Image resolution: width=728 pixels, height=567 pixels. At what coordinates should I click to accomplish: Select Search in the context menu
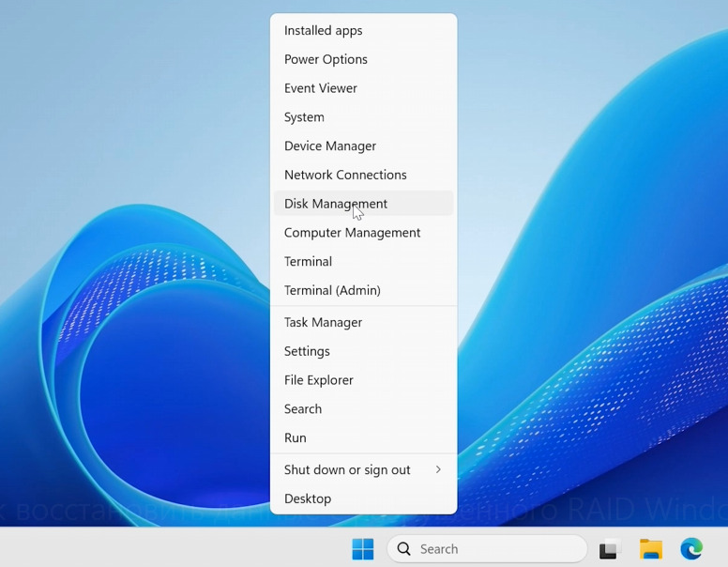coord(364,408)
